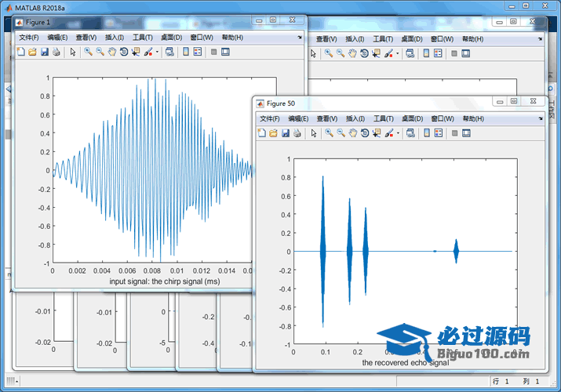Click dock arrow in Figure 1 menu bar
Viewport: 561px width, 392px height.
(x=300, y=37)
